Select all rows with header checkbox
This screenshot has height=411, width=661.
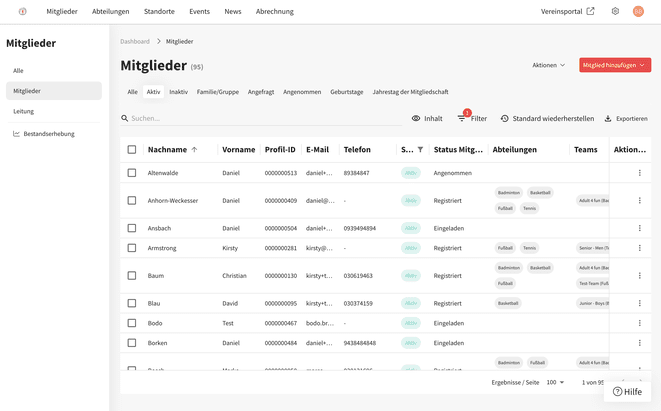[x=132, y=149]
